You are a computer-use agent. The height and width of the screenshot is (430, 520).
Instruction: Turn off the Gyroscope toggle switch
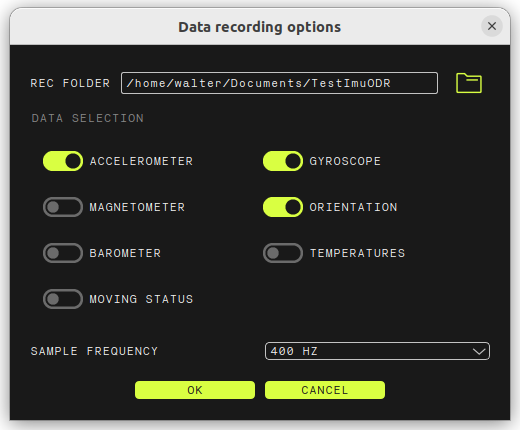(283, 161)
